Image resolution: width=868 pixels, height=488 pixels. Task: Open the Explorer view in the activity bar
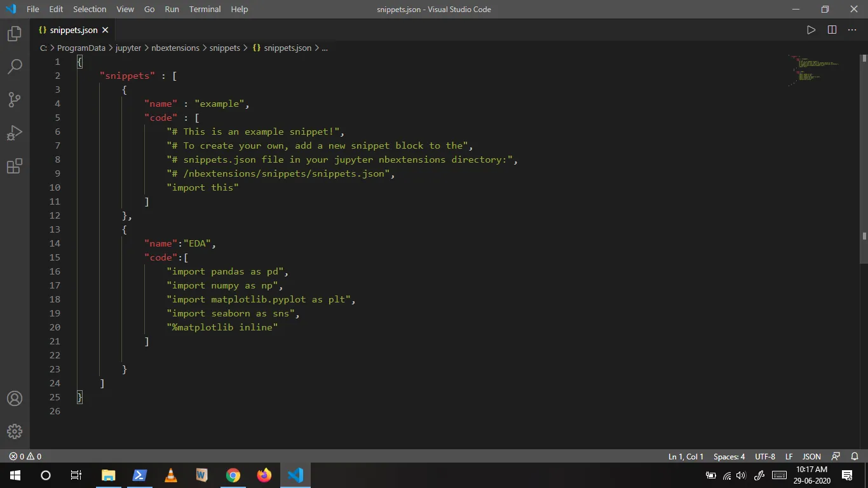coord(15,34)
